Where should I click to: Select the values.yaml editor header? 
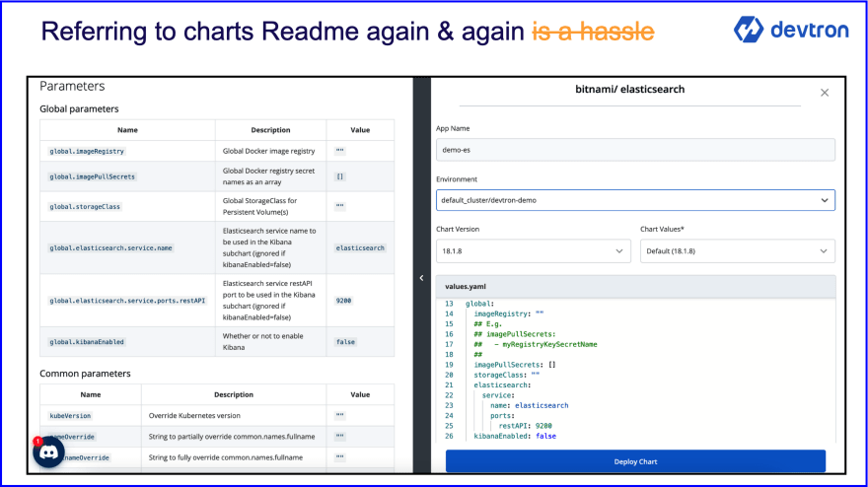tap(635, 287)
